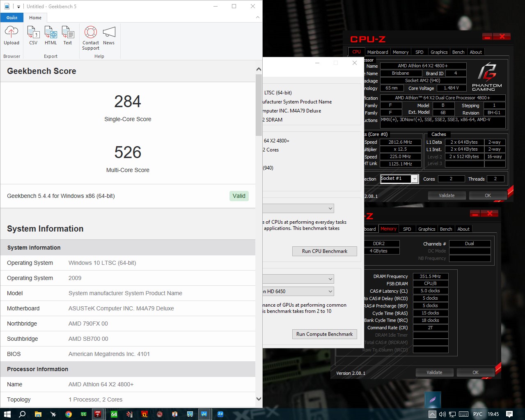Viewport: 525px width, 420px height.
Task: Click the airplane icon in the taskbar
Action: (53, 414)
